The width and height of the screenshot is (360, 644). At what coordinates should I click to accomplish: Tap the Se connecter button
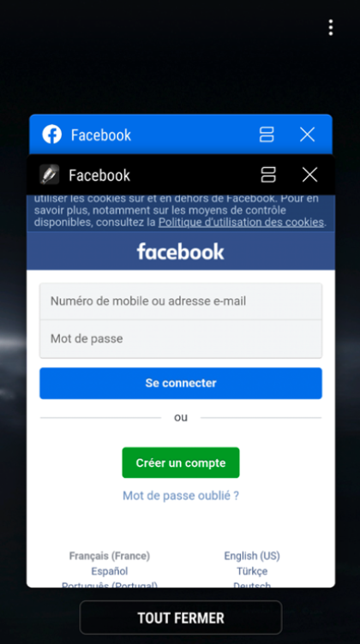click(181, 383)
